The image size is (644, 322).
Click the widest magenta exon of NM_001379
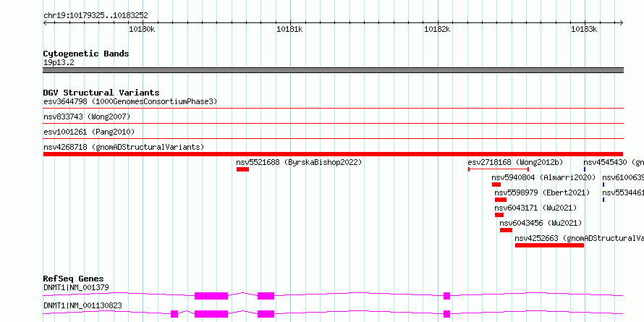click(x=211, y=296)
